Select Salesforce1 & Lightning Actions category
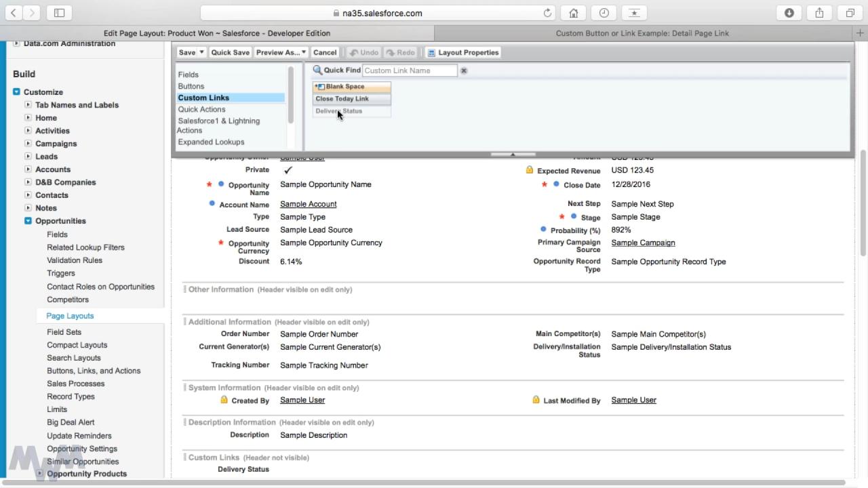This screenshot has width=868, height=488. (x=218, y=125)
